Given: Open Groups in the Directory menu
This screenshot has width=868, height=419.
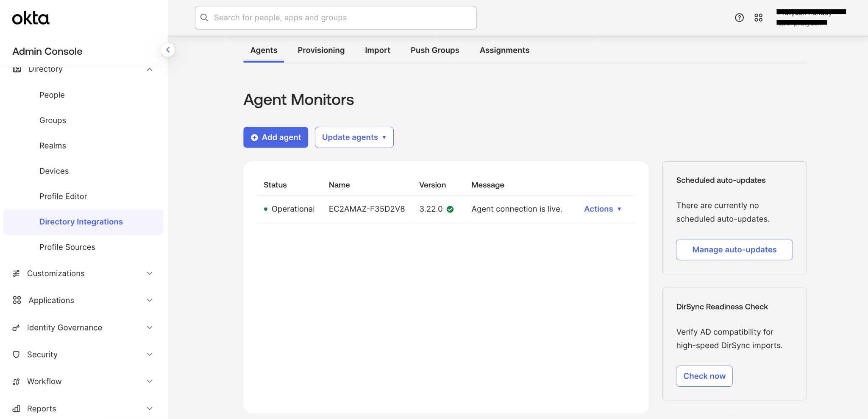Looking at the screenshot, I should pos(53,120).
